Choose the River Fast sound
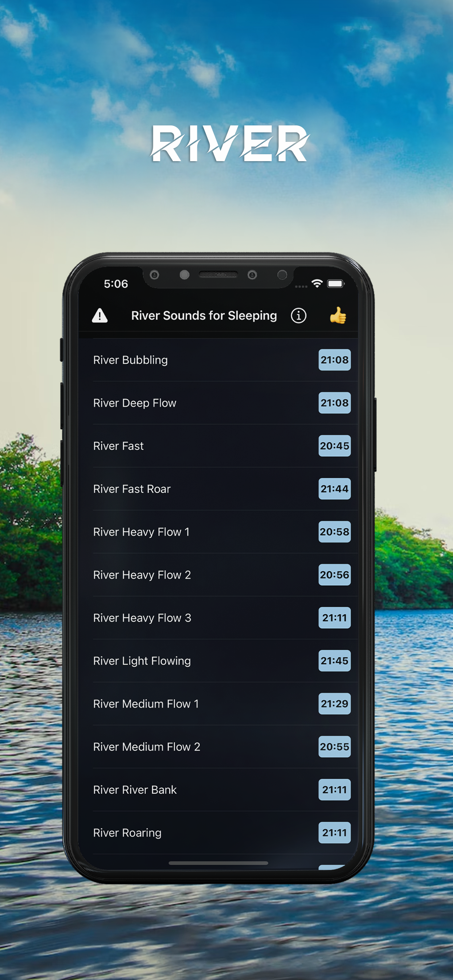 218,446
